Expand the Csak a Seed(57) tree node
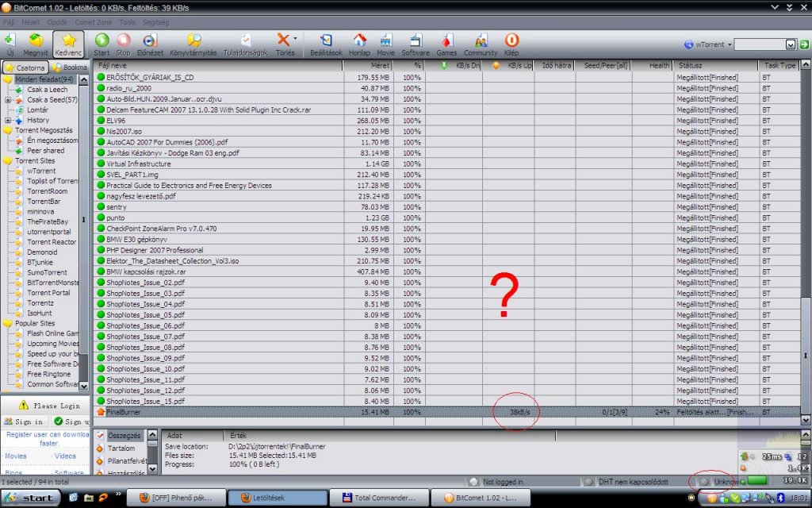812x508 pixels. (x=8, y=99)
